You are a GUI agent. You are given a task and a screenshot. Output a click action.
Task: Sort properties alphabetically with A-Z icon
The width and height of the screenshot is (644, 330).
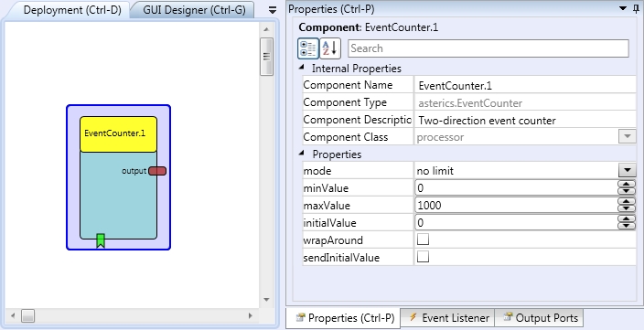[330, 48]
